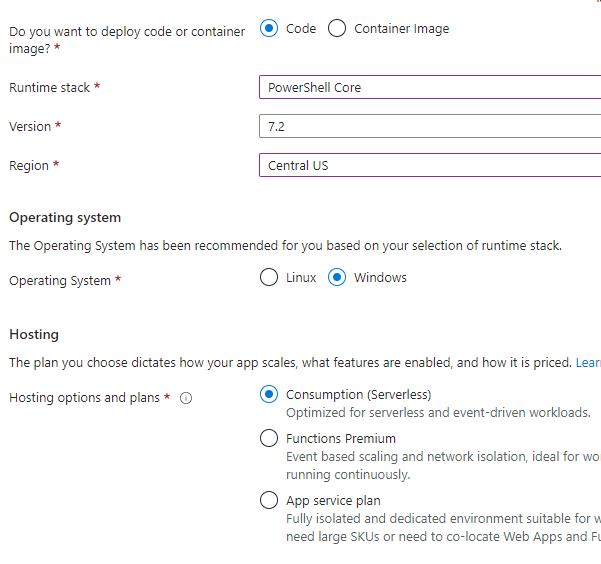Select the Consumption (Serverless) hosting plan
Screen dimensions: 601x564
point(269,394)
